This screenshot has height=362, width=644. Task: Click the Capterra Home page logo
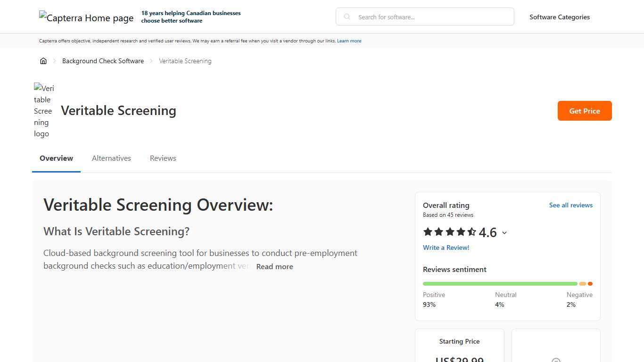tap(86, 17)
